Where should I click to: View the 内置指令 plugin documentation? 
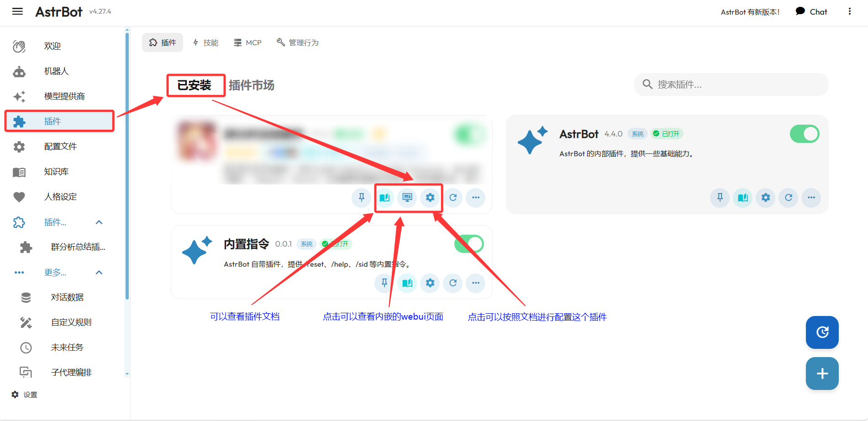tap(407, 283)
